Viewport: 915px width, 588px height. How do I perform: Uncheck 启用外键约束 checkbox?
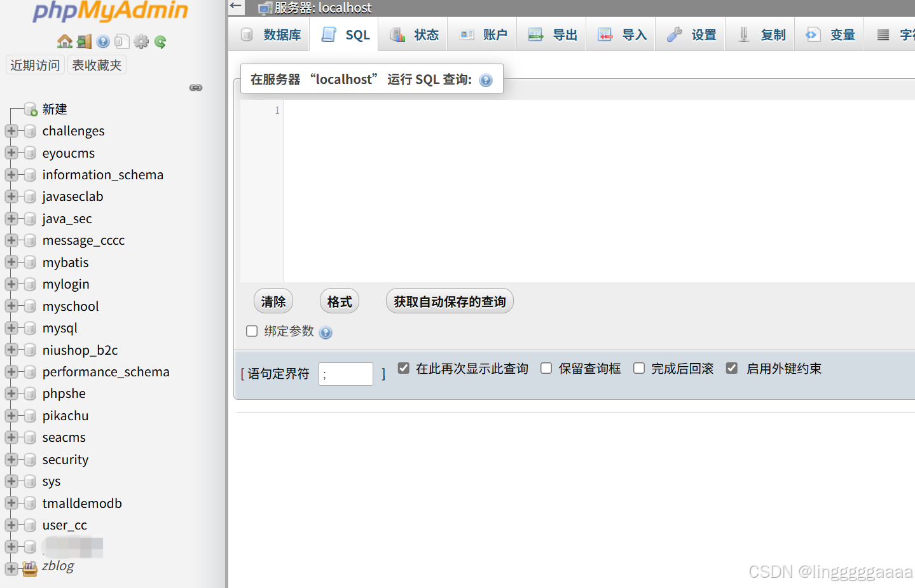click(x=732, y=368)
